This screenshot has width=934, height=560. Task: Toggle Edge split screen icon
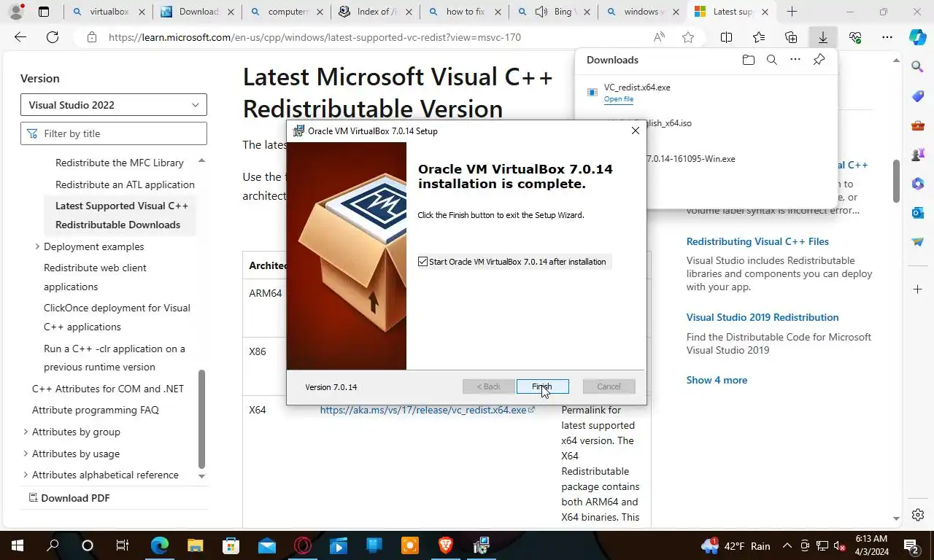(726, 37)
